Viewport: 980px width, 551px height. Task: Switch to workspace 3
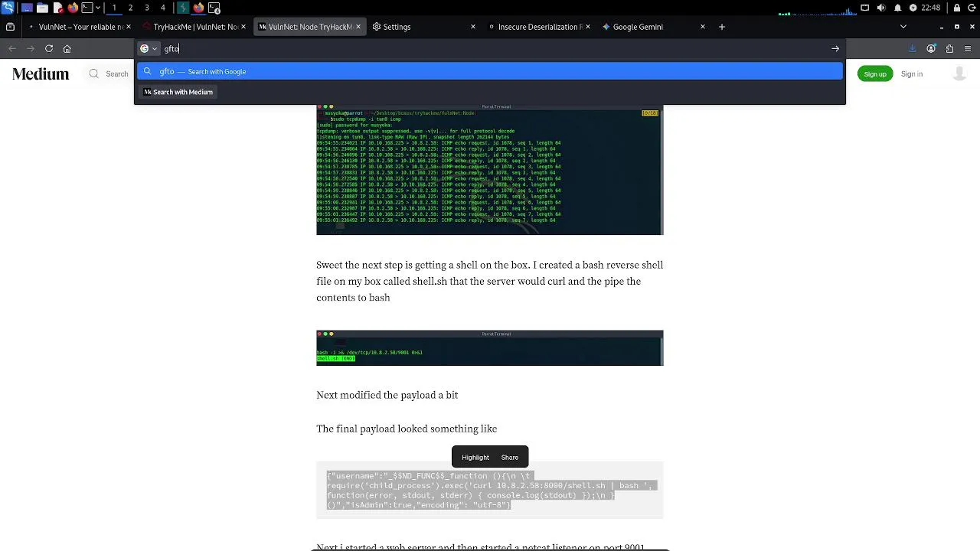[x=146, y=8]
